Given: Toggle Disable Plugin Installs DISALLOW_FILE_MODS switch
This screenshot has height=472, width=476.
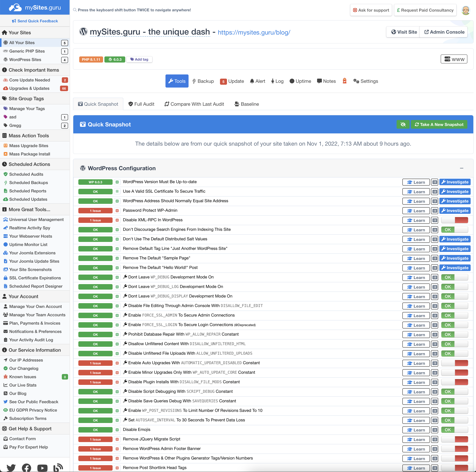Looking at the screenshot, I should (455, 382).
